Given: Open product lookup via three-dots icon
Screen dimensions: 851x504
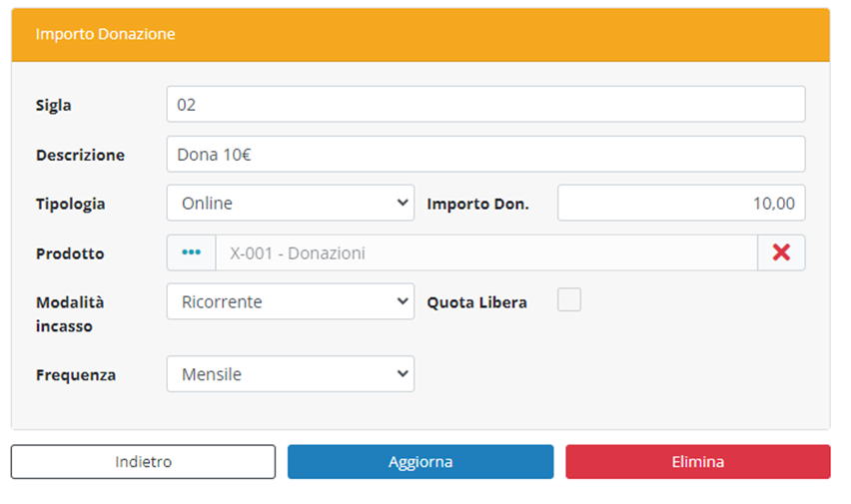Looking at the screenshot, I should (191, 253).
